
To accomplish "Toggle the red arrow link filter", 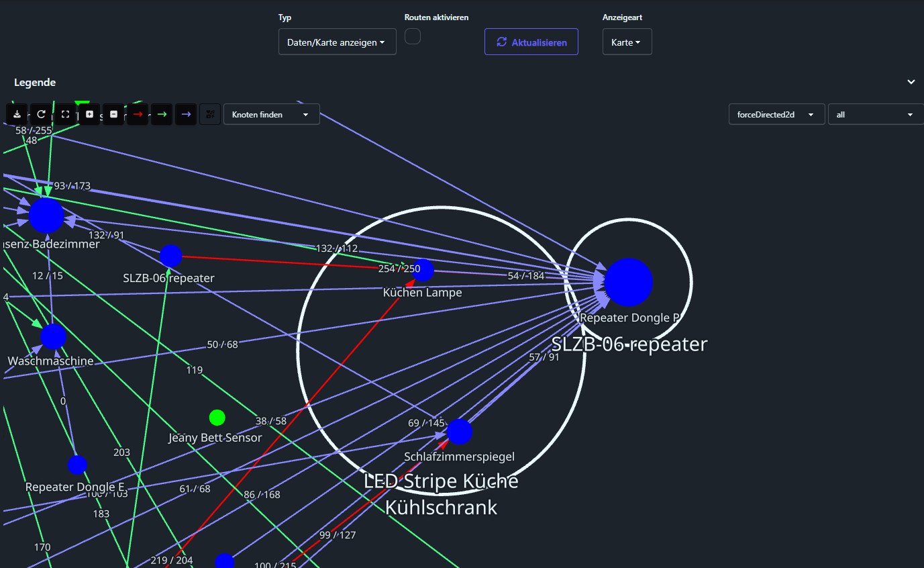I will tap(138, 114).
